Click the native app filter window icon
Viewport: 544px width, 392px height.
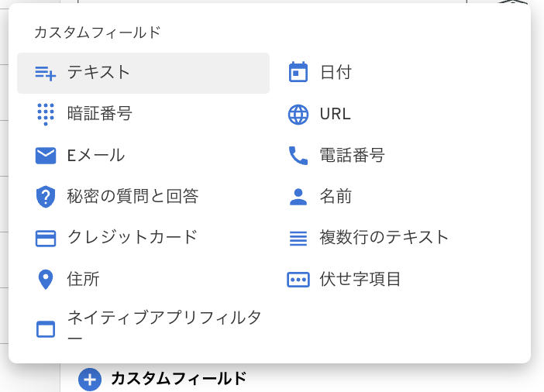tap(46, 328)
